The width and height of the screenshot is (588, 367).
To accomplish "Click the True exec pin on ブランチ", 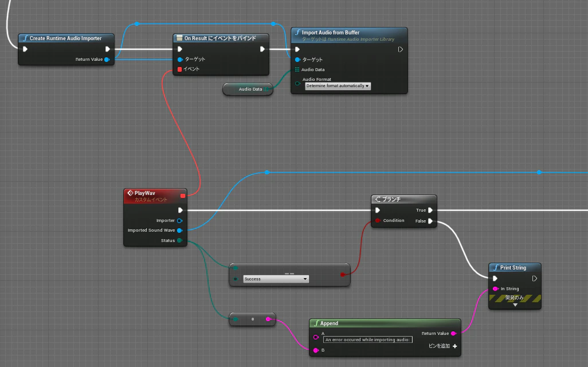I will coord(430,210).
